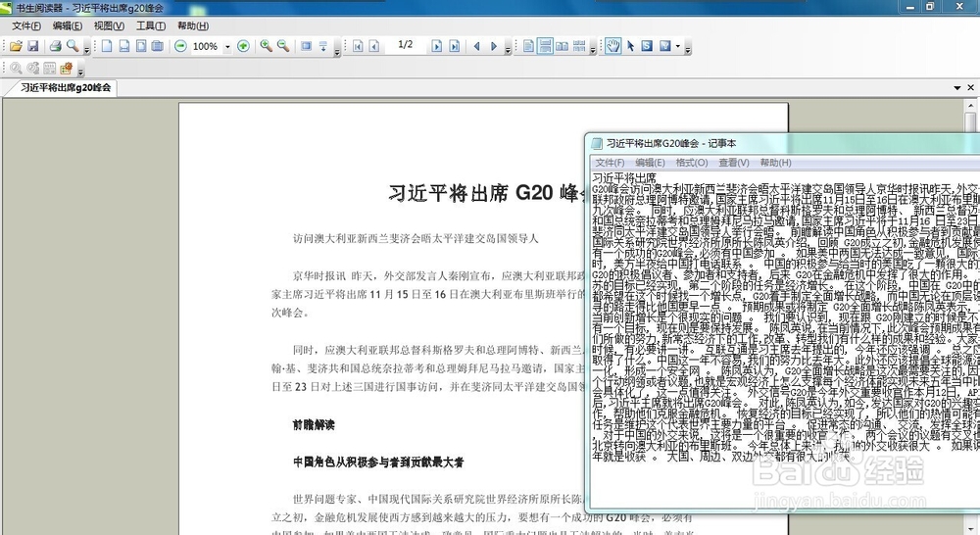The height and width of the screenshot is (535, 980).
Task: Select the 习近平将出席g20峰会 document tab
Action: tap(65, 87)
